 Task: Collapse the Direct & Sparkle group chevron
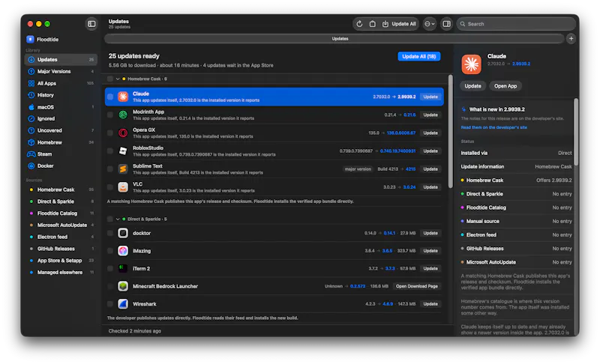click(118, 219)
